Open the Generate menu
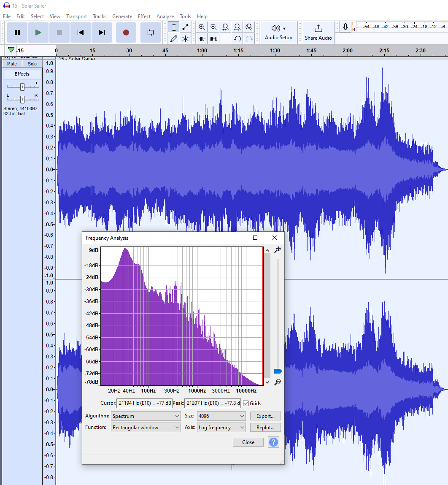 [x=122, y=16]
